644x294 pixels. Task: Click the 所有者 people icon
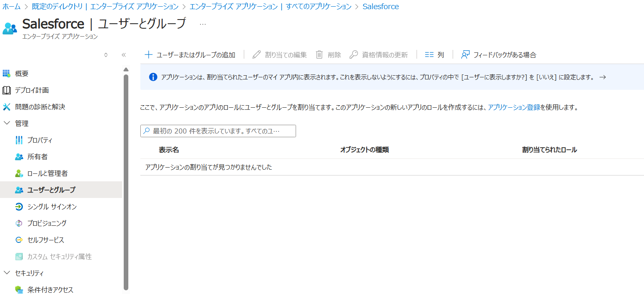point(19,157)
